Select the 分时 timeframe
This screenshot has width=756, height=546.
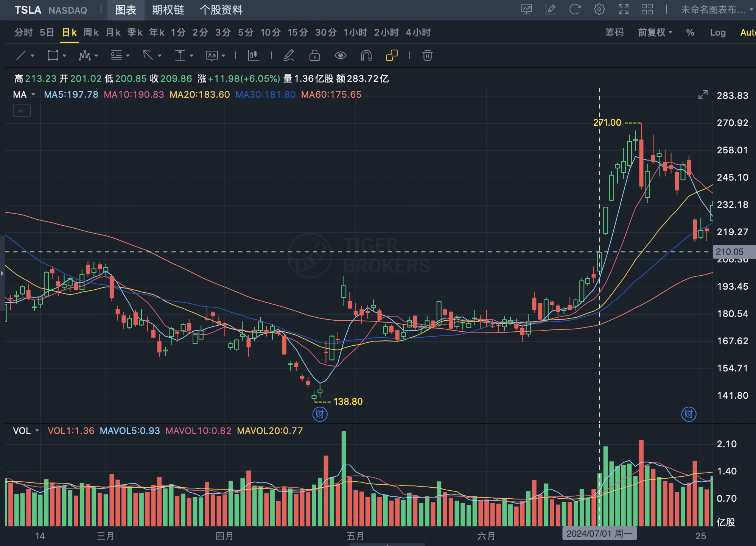point(23,33)
